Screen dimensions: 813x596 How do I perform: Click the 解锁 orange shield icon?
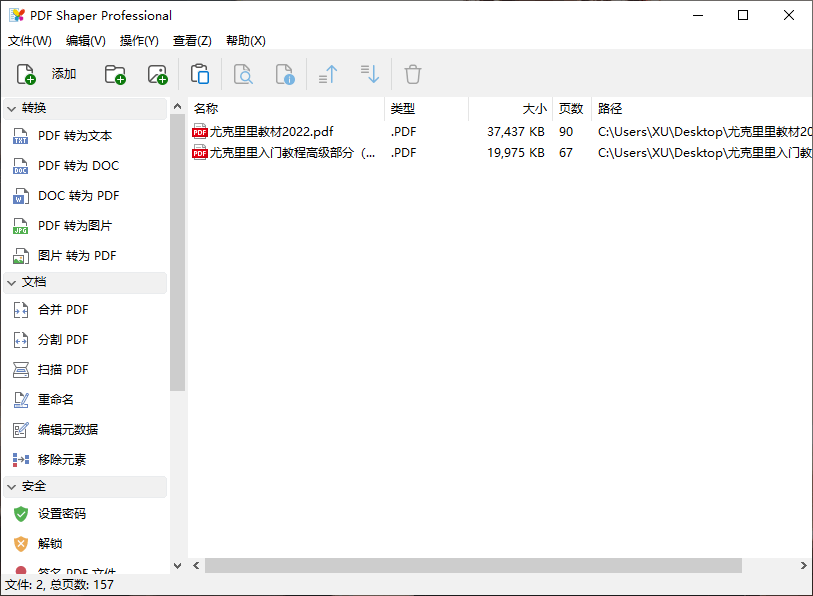(21, 544)
